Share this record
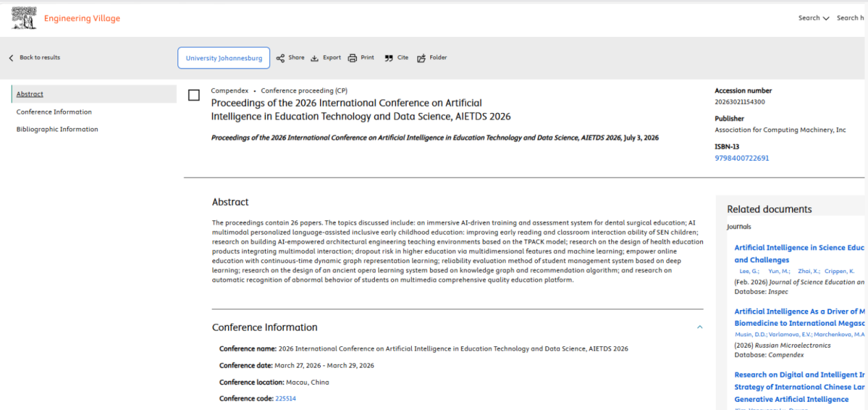Screen dimensions: 868x410 pyautogui.click(x=290, y=57)
